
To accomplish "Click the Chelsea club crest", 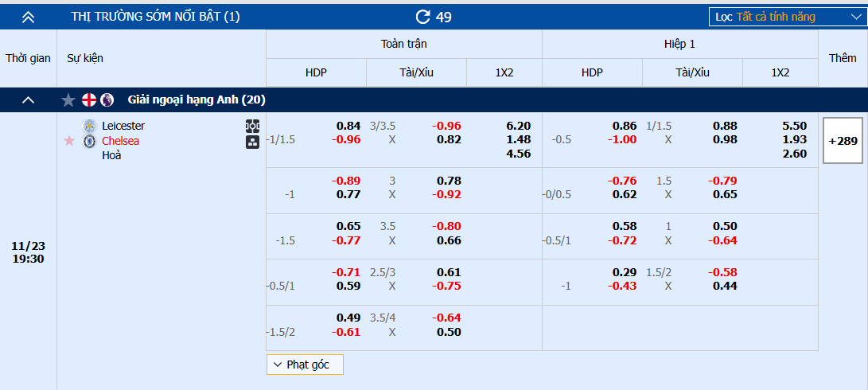I will click(90, 141).
